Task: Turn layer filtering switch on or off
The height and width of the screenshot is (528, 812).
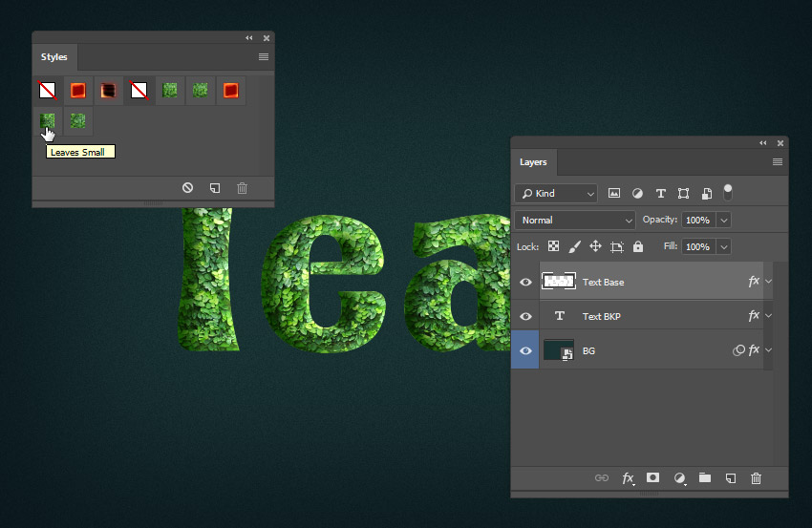Action: coord(728,191)
